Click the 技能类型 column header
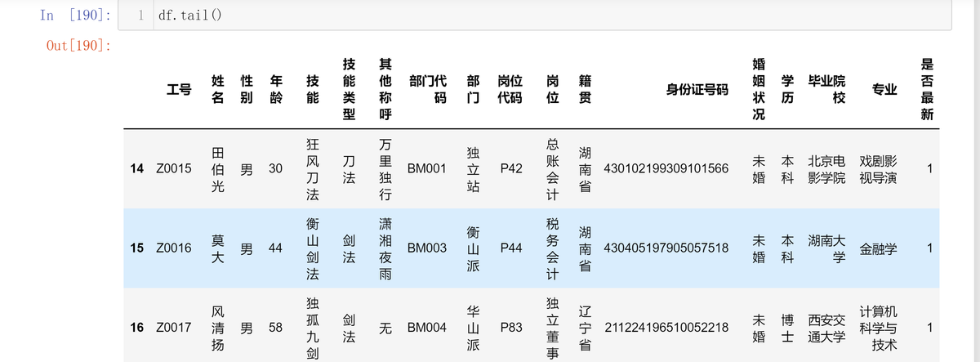This screenshot has width=980, height=362. click(349, 89)
